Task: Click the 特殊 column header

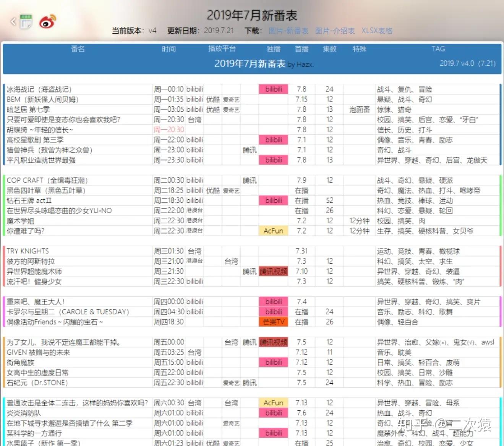Action: click(359, 49)
